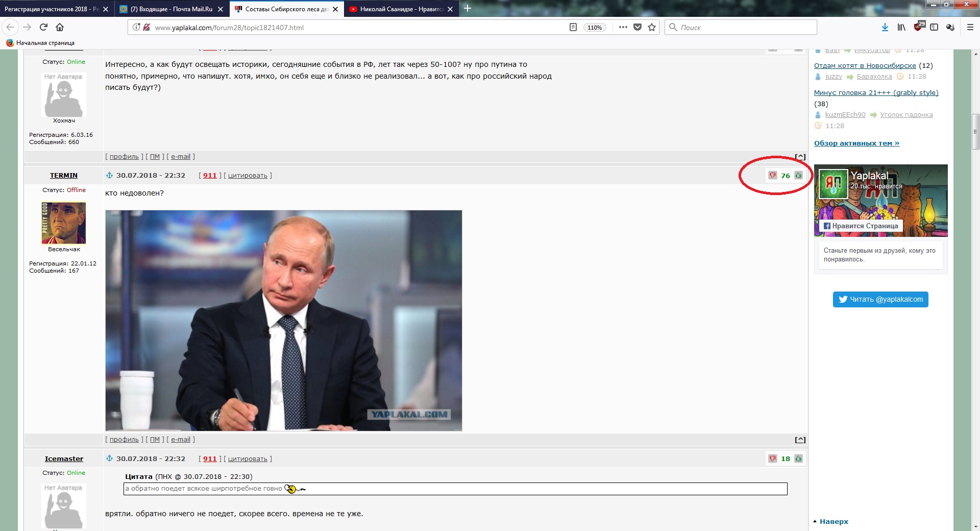Upvote Icemaster's post with the plus icon
The height and width of the screenshot is (531, 980).
point(799,458)
